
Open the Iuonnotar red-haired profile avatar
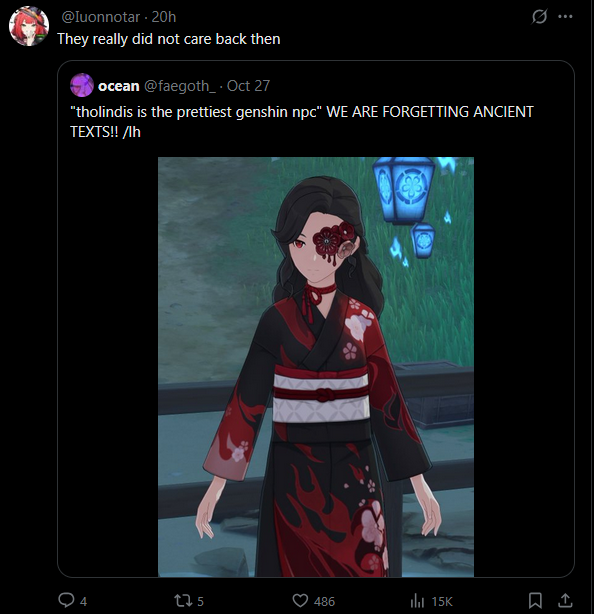[29, 26]
